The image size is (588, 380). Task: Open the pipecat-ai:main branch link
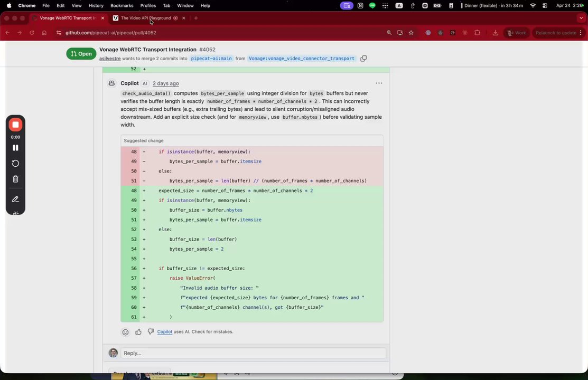coord(211,59)
